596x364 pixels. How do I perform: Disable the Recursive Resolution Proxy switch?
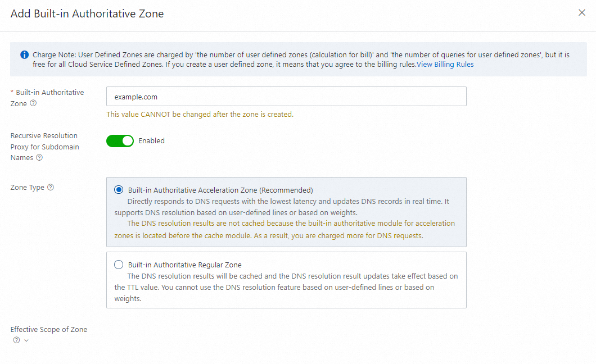coord(120,141)
